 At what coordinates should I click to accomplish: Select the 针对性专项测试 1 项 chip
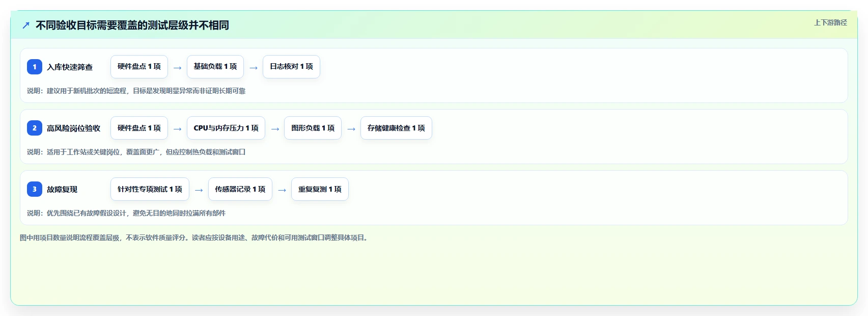tap(150, 189)
